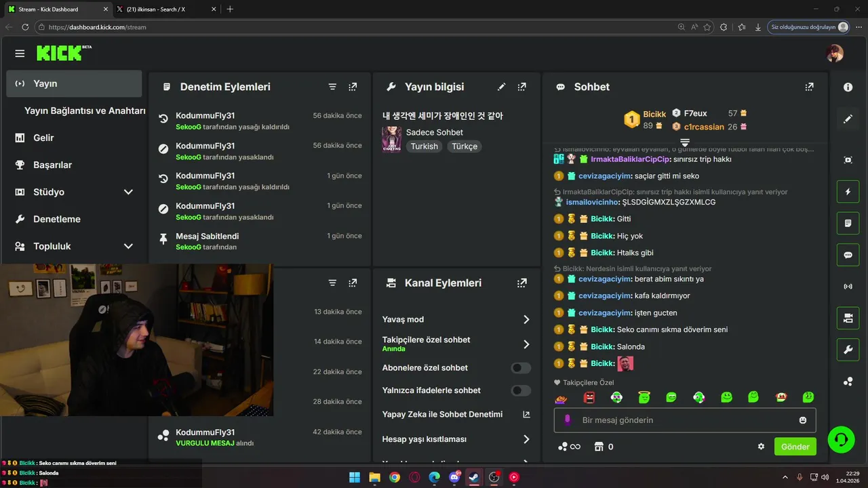
Task: Toggle Abonelere özel sohbet switch
Action: 521,368
